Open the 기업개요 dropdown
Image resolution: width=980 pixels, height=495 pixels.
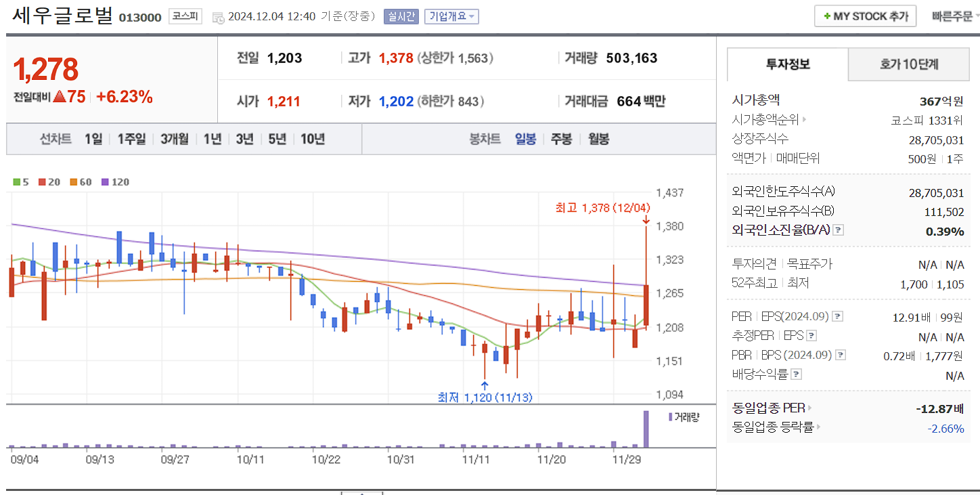[451, 16]
